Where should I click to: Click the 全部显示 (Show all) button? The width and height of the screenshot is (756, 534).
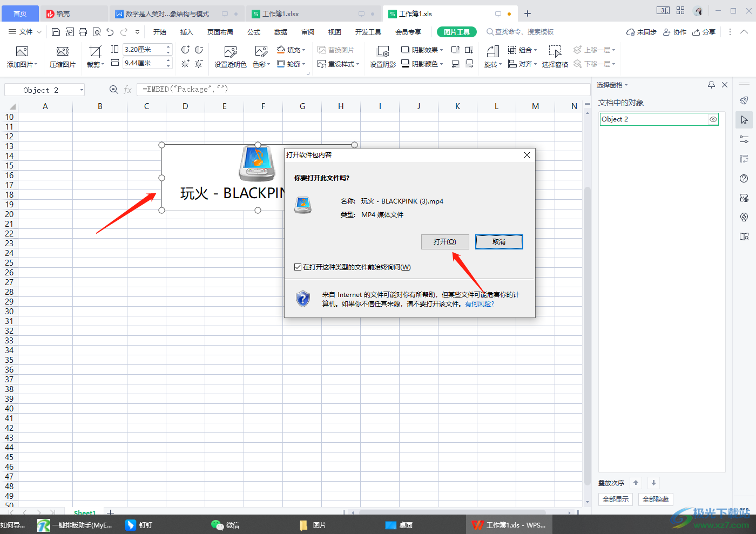pos(616,499)
